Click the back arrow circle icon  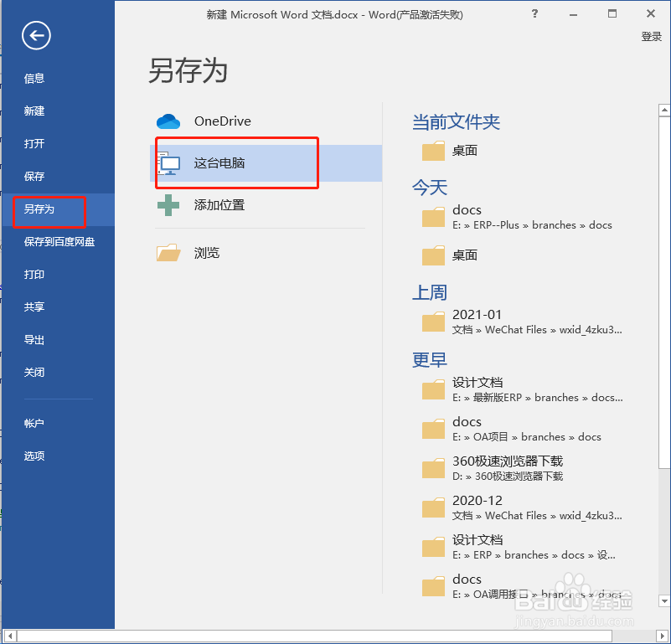(36, 35)
